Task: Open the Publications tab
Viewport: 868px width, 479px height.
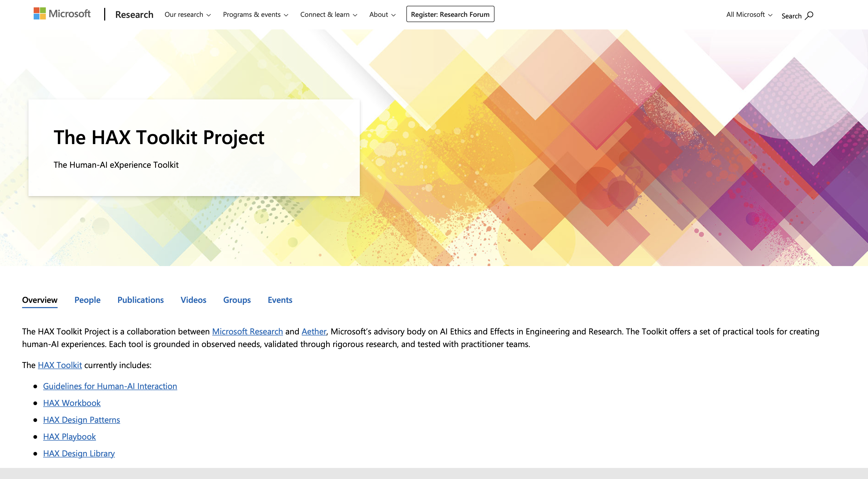Action: coord(140,300)
